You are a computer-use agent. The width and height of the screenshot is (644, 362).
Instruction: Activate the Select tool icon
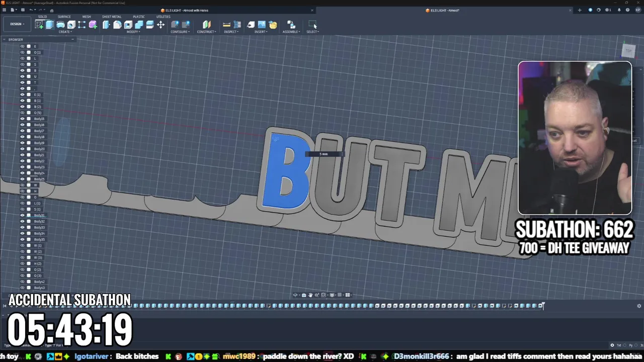click(x=312, y=25)
